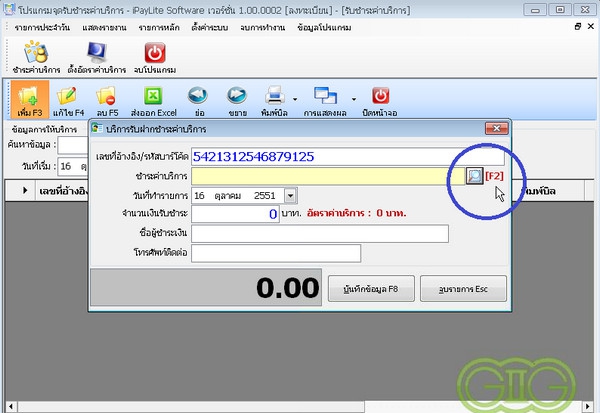Screen dimensions: 600x413
Task: Click the โทรศัพท์ติดต่อ phone field
Action: [x=276, y=253]
